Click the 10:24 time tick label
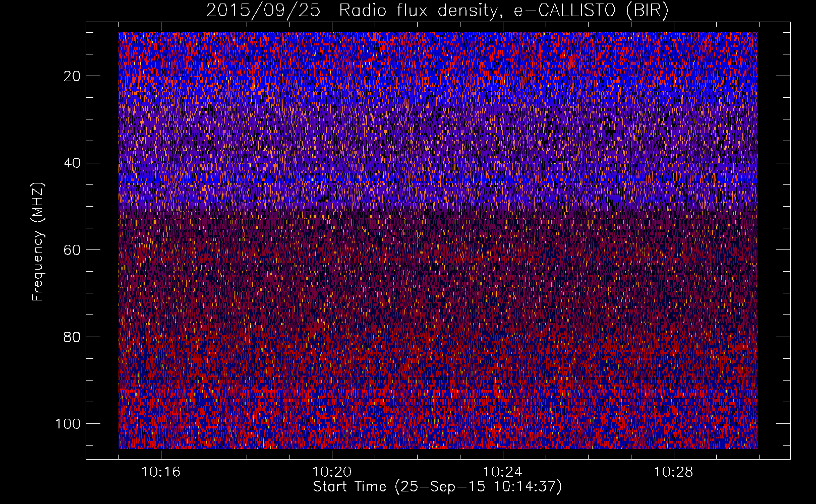The height and width of the screenshot is (504, 816). (x=503, y=472)
